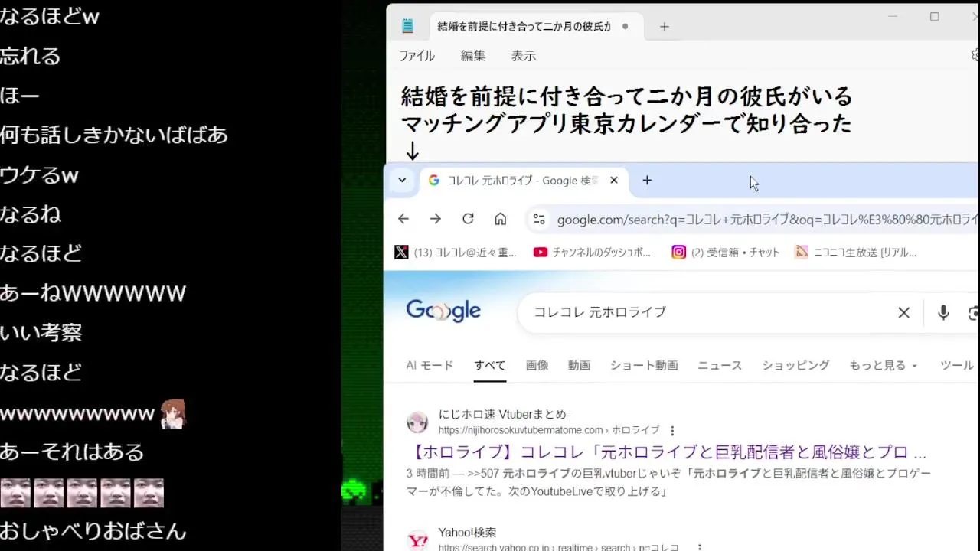Open the X コレコレ bookmark
This screenshot has height=551, width=980.
coord(456,252)
